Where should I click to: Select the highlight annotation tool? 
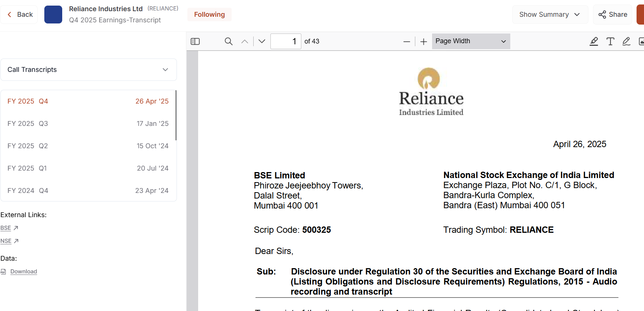tap(594, 41)
